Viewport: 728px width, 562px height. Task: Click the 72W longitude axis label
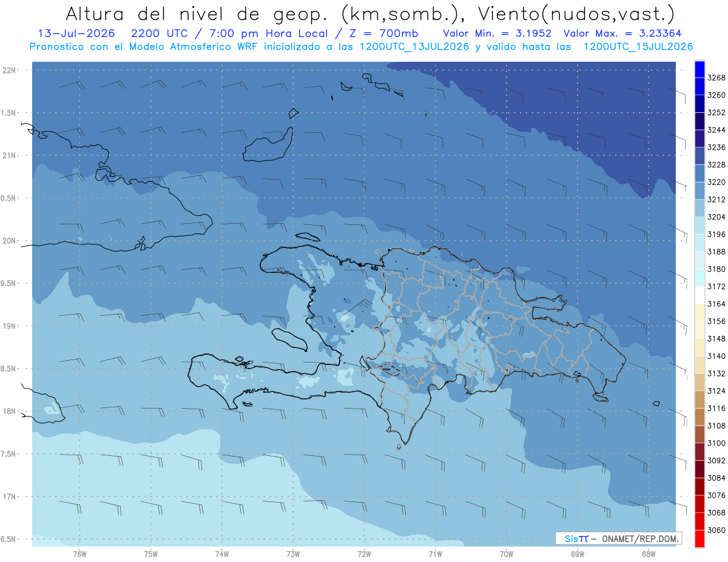(365, 554)
